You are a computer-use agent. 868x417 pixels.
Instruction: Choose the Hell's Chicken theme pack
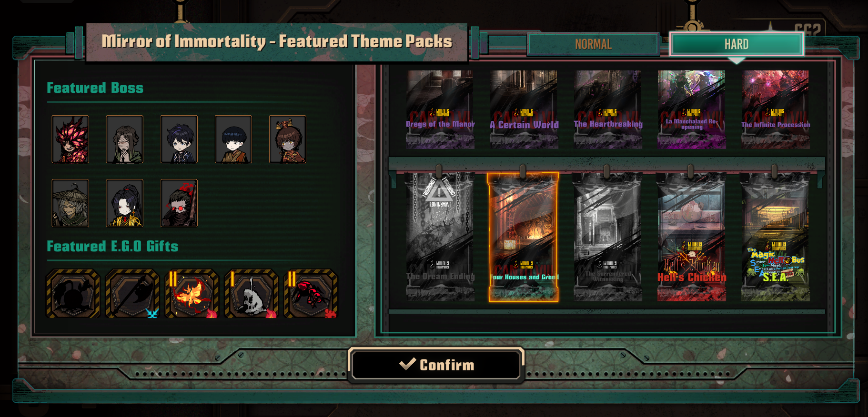(x=691, y=237)
